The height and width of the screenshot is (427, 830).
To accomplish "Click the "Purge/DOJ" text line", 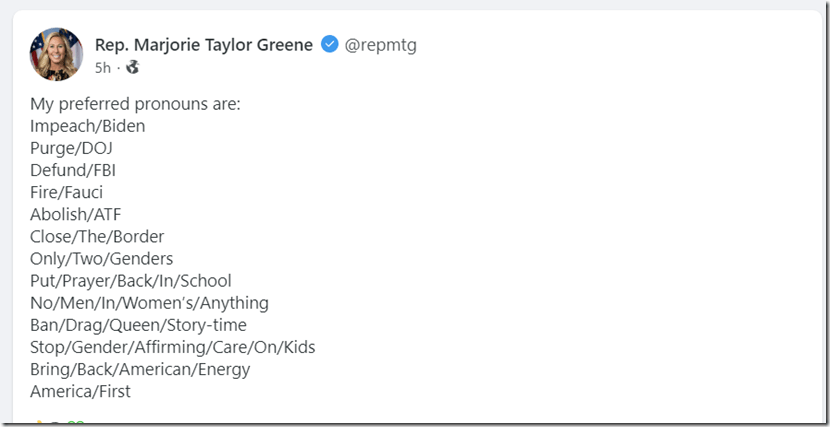I will coord(71,148).
